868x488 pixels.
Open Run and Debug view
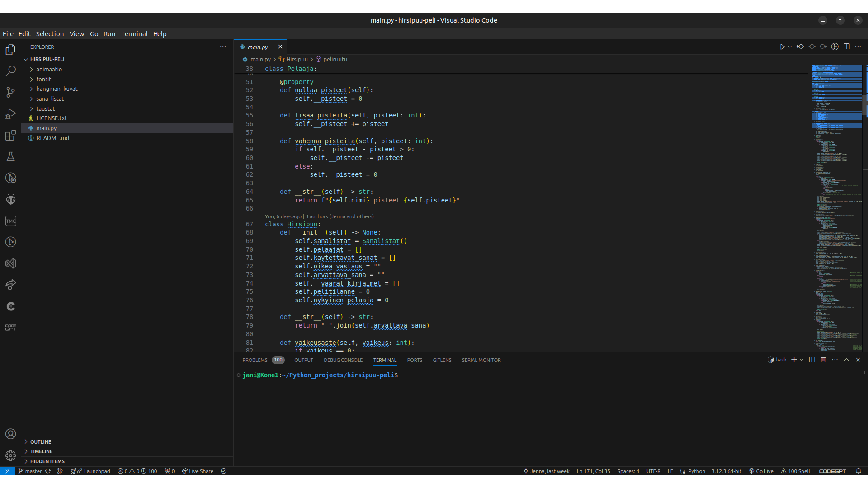coord(10,114)
